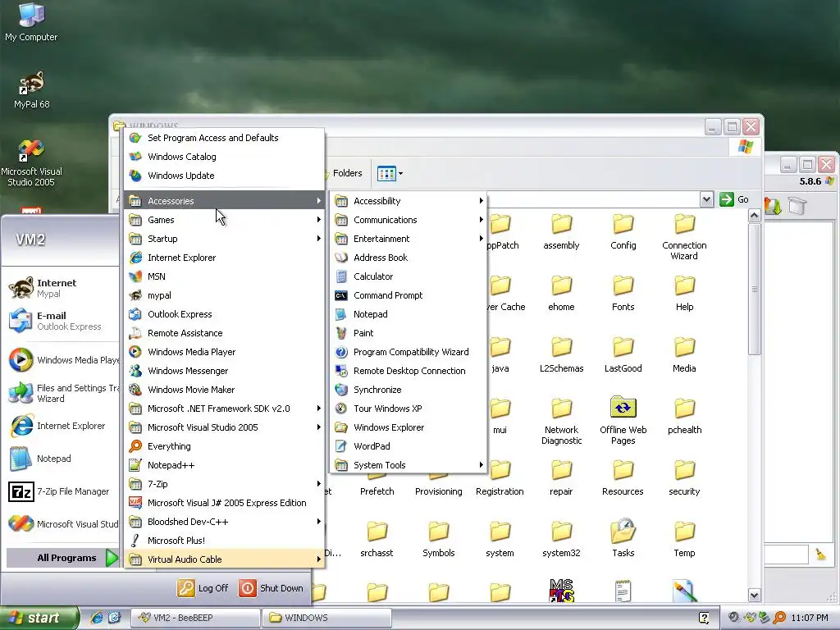The width and height of the screenshot is (840, 630).
Task: Open Windows Explorer from Accessories
Action: [x=408, y=427]
